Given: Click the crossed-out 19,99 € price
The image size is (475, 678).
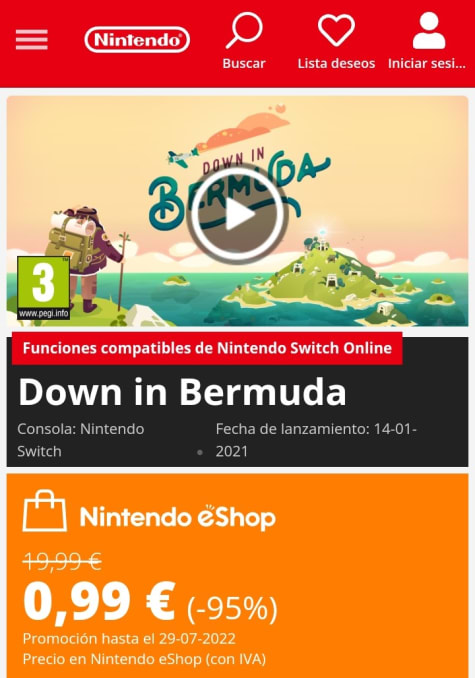Looking at the screenshot, I should pyautogui.click(x=62, y=562).
